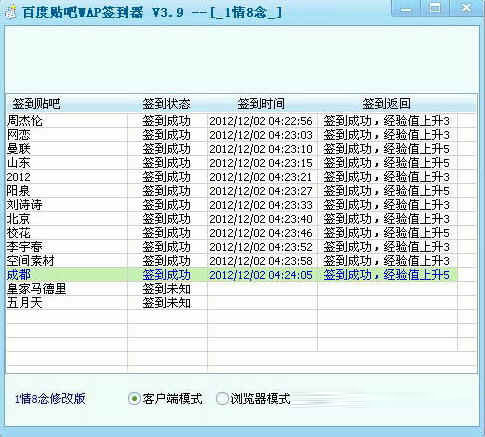Select the 阳泉 row
Screen dimensions: 485x437
232,191
